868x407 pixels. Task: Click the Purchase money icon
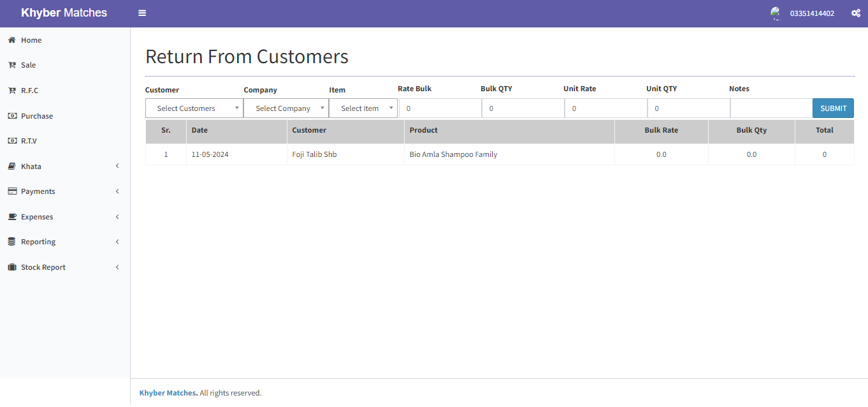11,116
